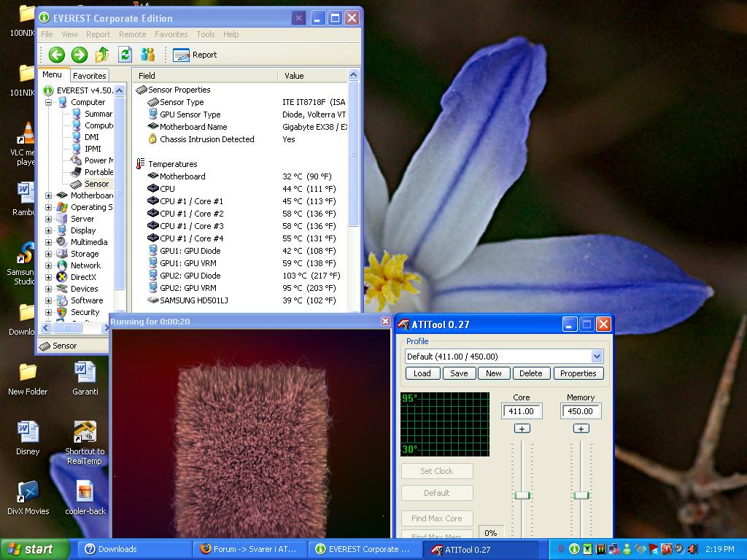Click the volume speaker tray icon
Screen dimensions: 747x560
click(693, 549)
